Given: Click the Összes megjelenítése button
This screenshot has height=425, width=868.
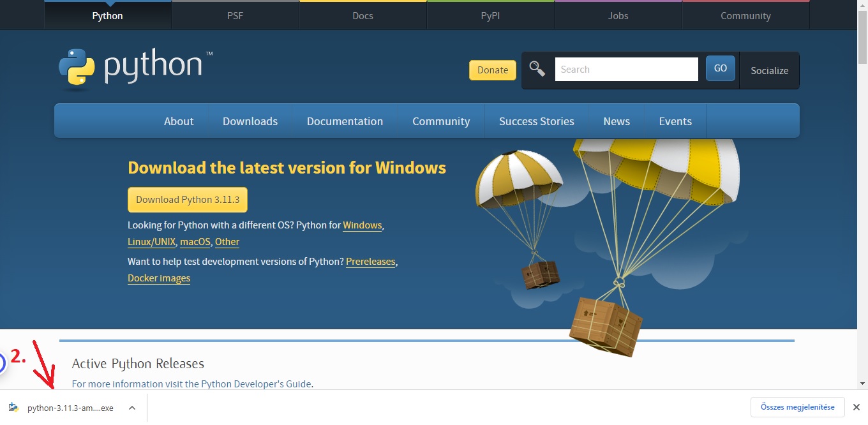Looking at the screenshot, I should pos(797,406).
